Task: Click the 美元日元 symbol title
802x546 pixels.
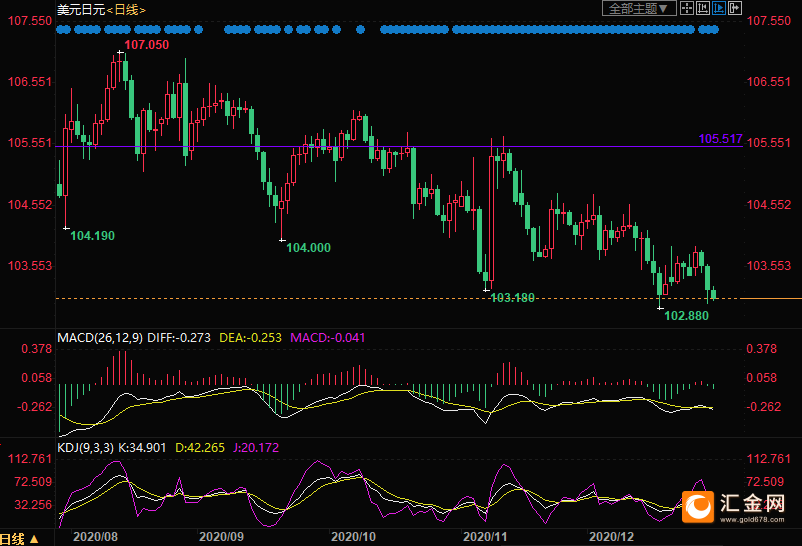Action: click(x=81, y=10)
